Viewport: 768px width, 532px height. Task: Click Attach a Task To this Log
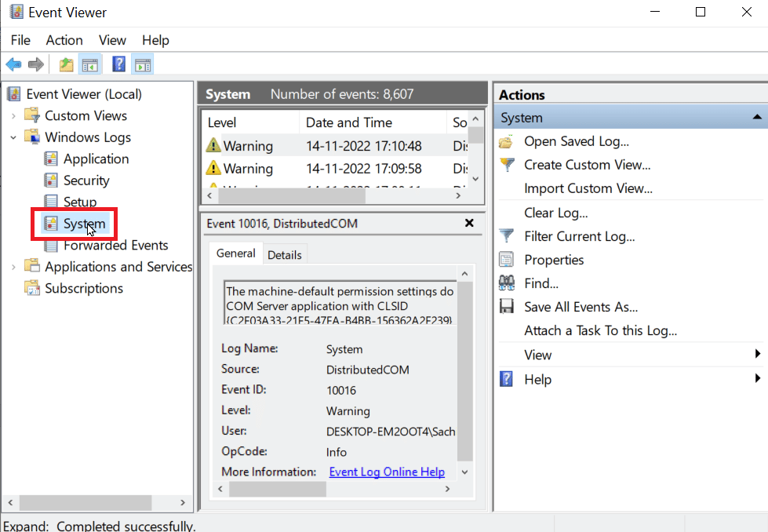[x=600, y=330]
